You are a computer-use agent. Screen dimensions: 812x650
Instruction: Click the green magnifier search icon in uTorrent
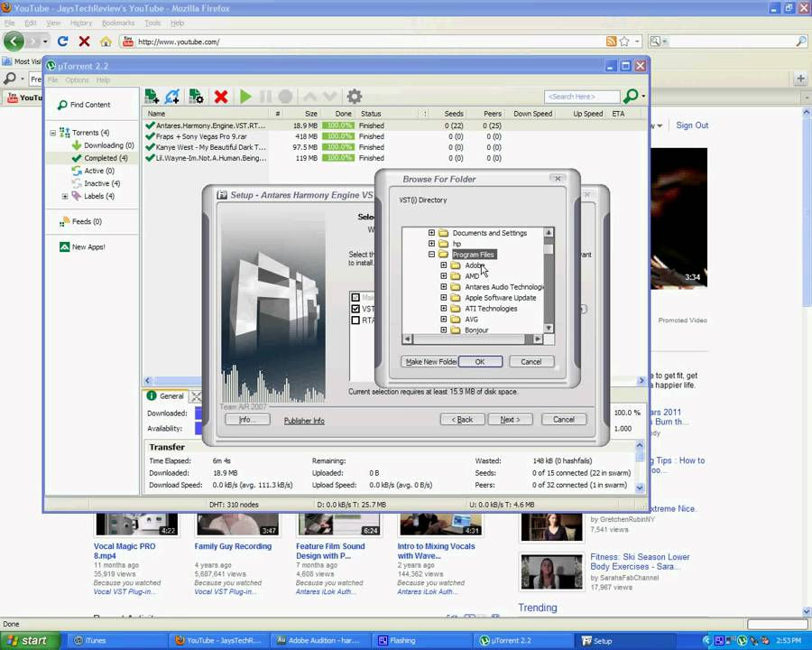point(631,96)
